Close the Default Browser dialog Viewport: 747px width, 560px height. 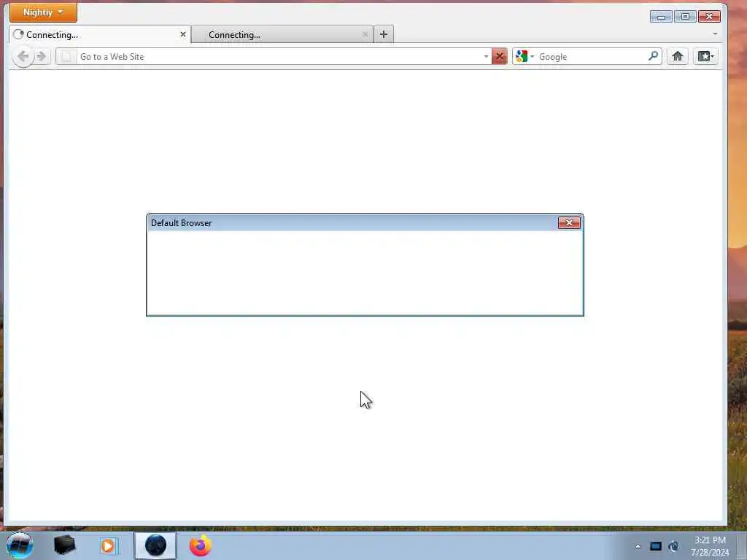click(569, 223)
